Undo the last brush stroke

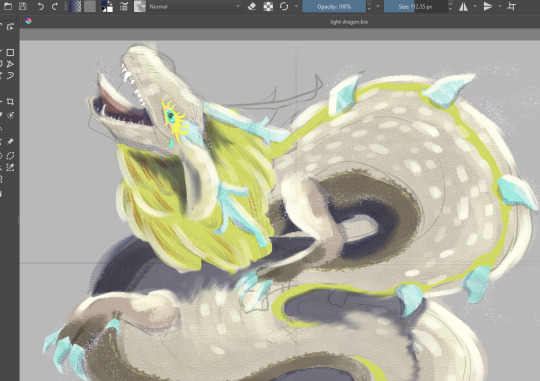coord(40,6)
